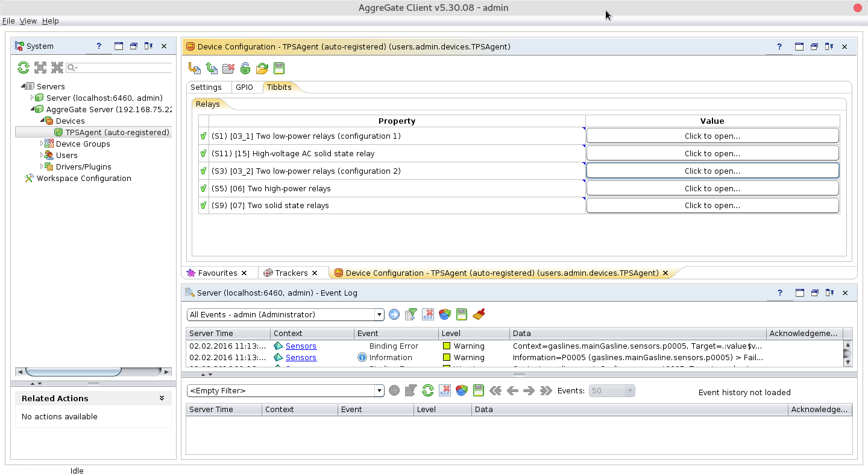The width and height of the screenshot is (868, 476).
Task: Collapse the Servers tree node
Action: point(23,86)
